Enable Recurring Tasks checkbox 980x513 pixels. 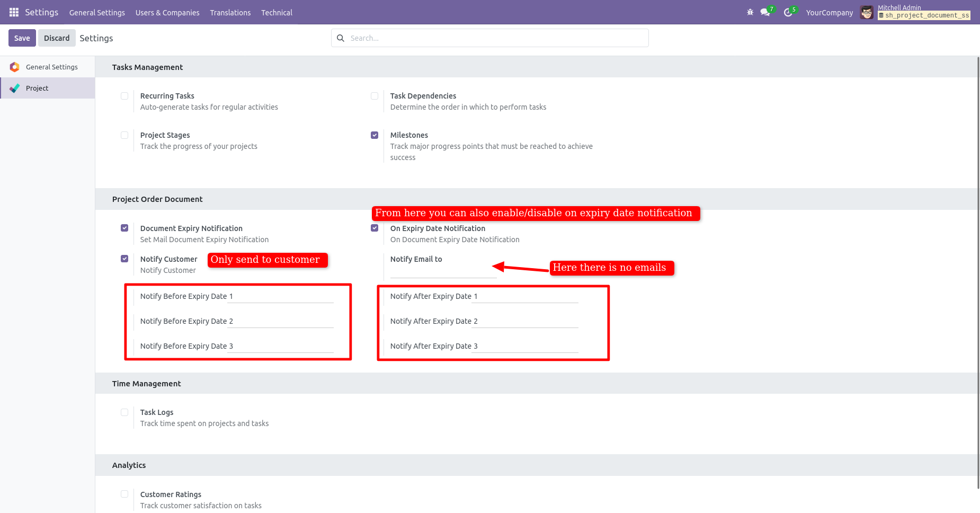click(x=124, y=96)
